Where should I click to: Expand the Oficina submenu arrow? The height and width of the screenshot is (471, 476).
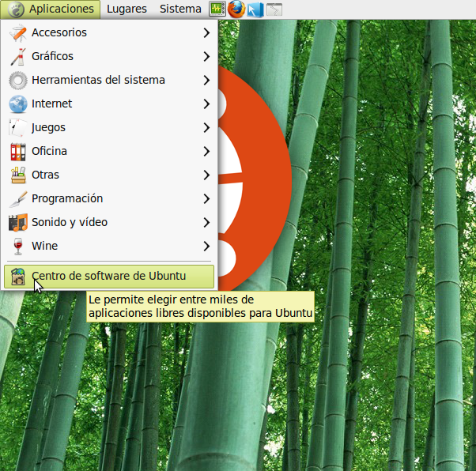206,151
